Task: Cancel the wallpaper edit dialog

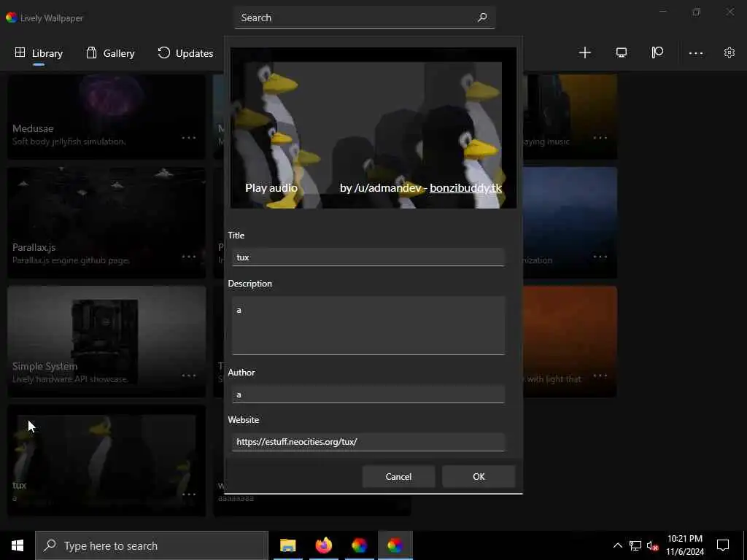Action: [x=398, y=477]
